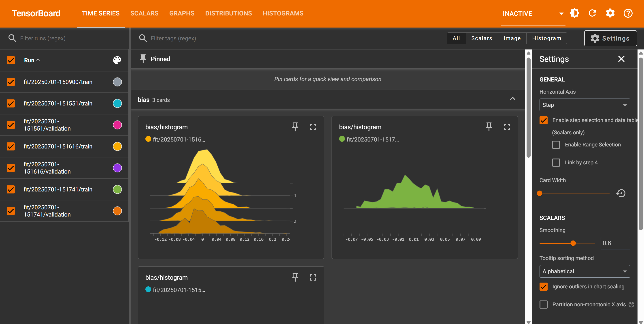Viewport: 644px width, 324px height.
Task: Click the TensorBoard logo text
Action: [36, 13]
